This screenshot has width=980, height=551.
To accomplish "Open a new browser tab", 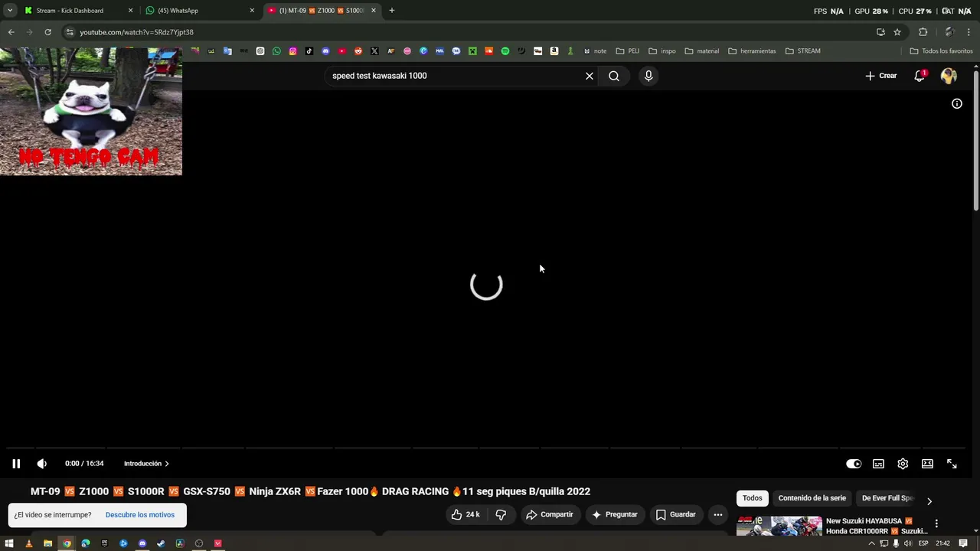I will click(x=392, y=11).
